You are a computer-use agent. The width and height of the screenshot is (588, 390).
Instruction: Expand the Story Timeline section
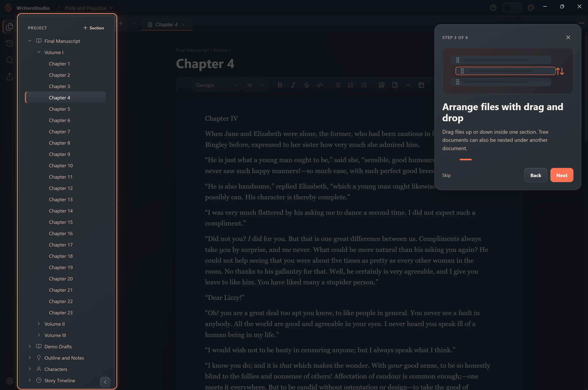pyautogui.click(x=30, y=380)
